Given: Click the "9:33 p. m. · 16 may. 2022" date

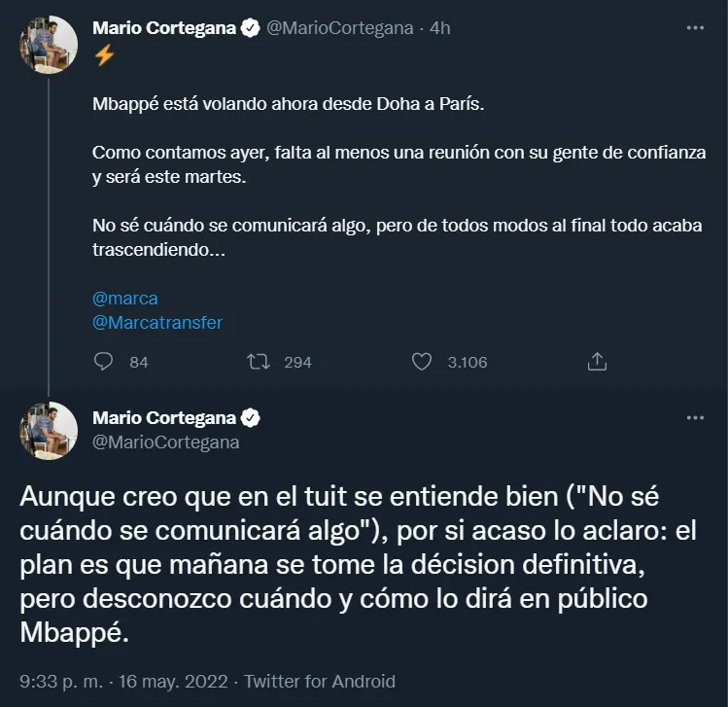Looking at the screenshot, I should click(124, 681).
